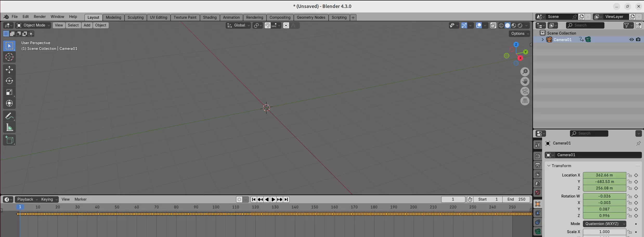Click the Location X value field
Screen dimensions: 644x237
coord(604,175)
